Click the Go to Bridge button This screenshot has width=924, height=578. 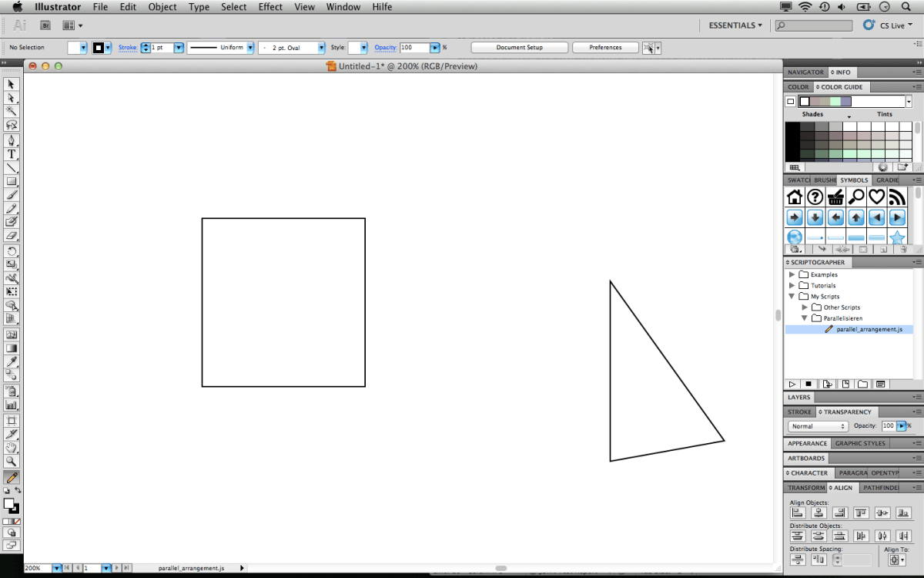tap(46, 25)
